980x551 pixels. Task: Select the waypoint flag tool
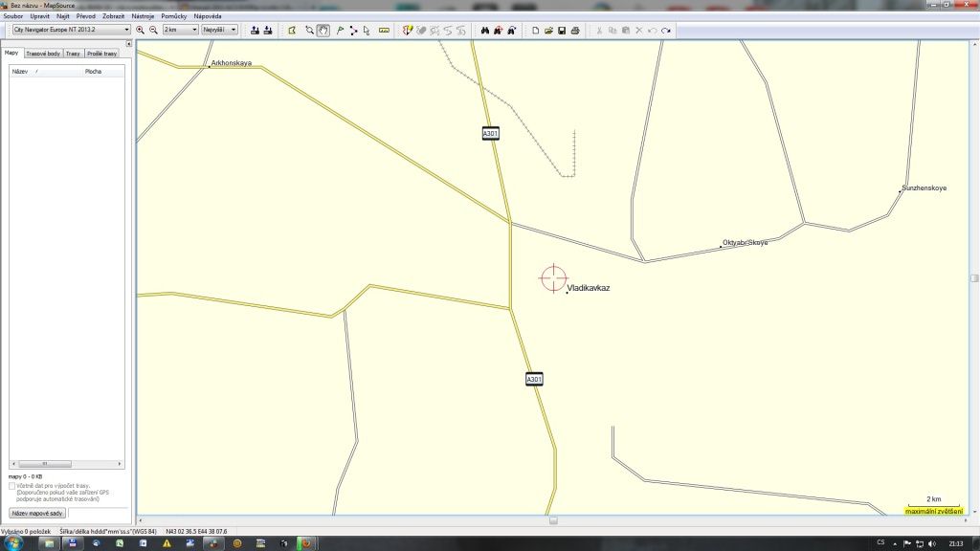(x=340, y=30)
